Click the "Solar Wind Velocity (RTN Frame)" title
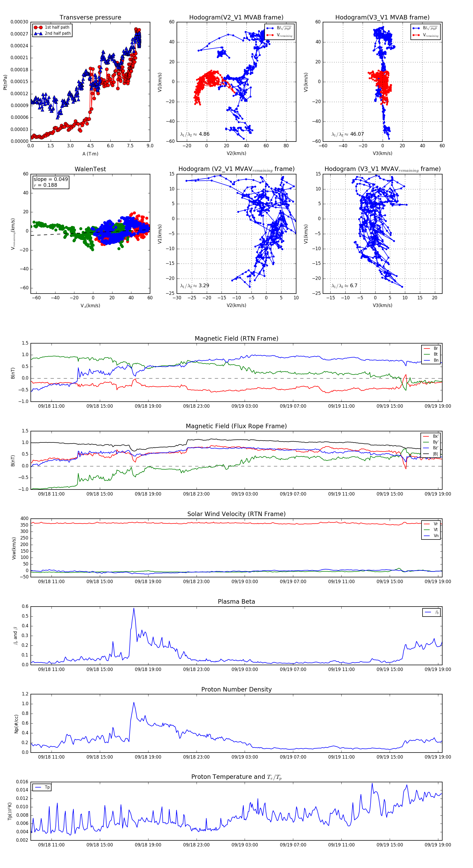Viewport: 473px width, 868px height. pos(236,514)
